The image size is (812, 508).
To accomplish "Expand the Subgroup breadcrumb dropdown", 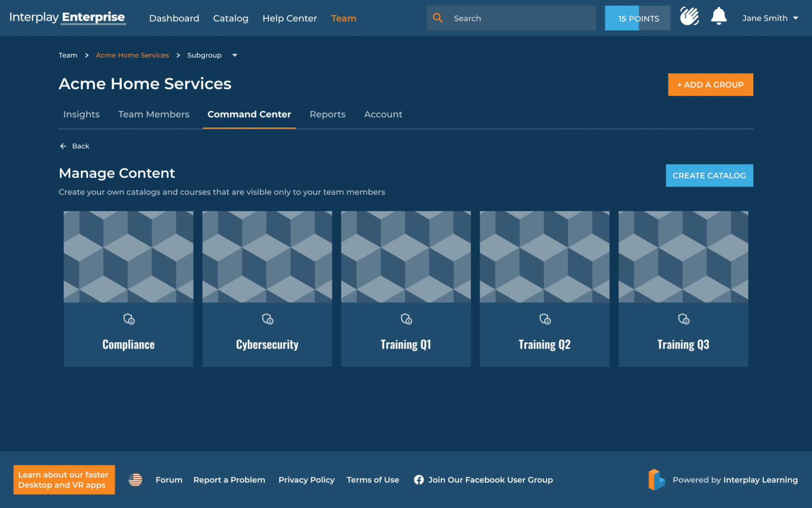I will (235, 56).
